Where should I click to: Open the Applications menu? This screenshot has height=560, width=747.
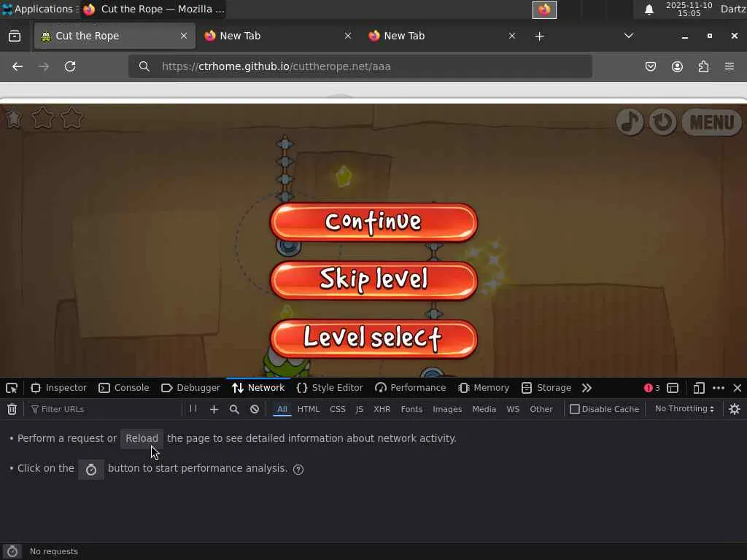tap(39, 9)
